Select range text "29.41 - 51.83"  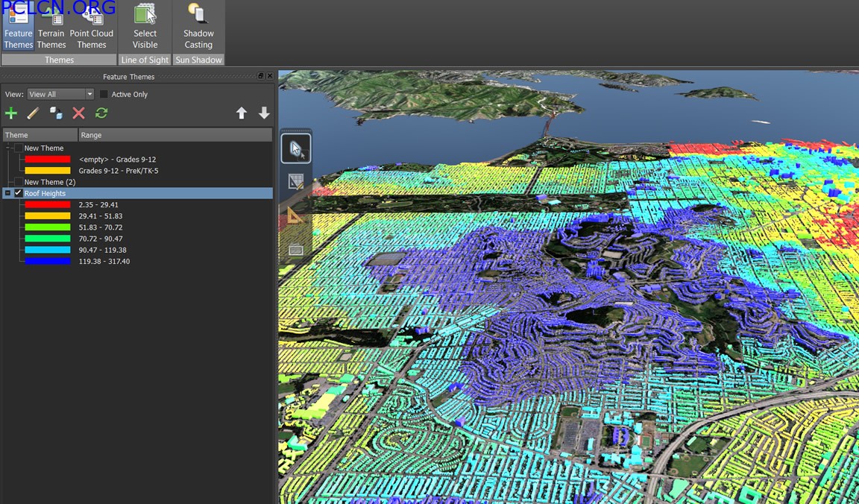pyautogui.click(x=101, y=216)
